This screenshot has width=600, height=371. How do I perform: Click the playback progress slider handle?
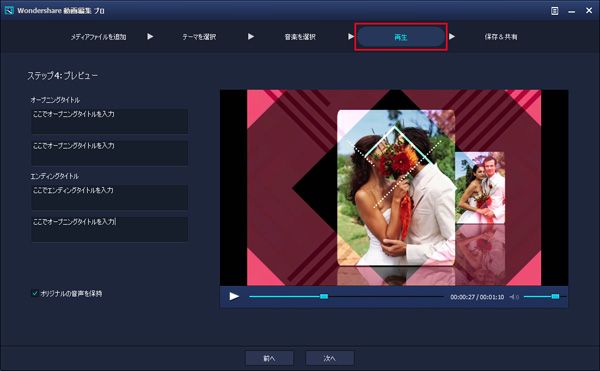point(324,296)
